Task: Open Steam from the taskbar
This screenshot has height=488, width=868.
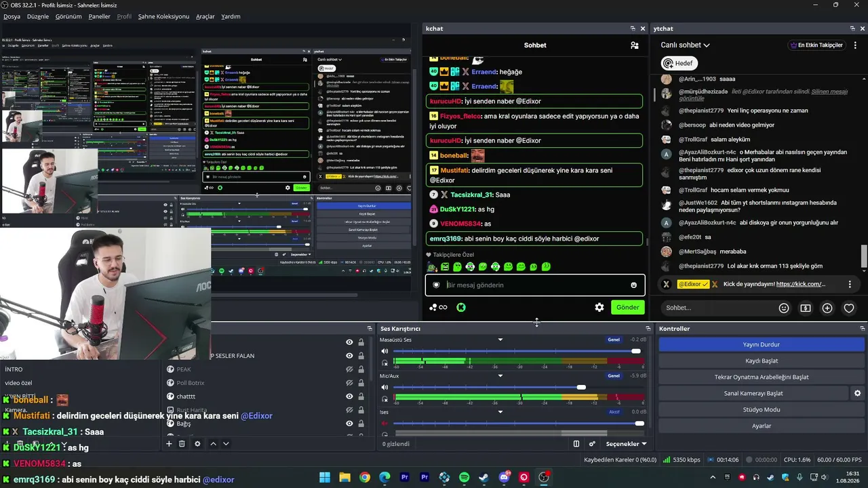Action: click(x=484, y=477)
